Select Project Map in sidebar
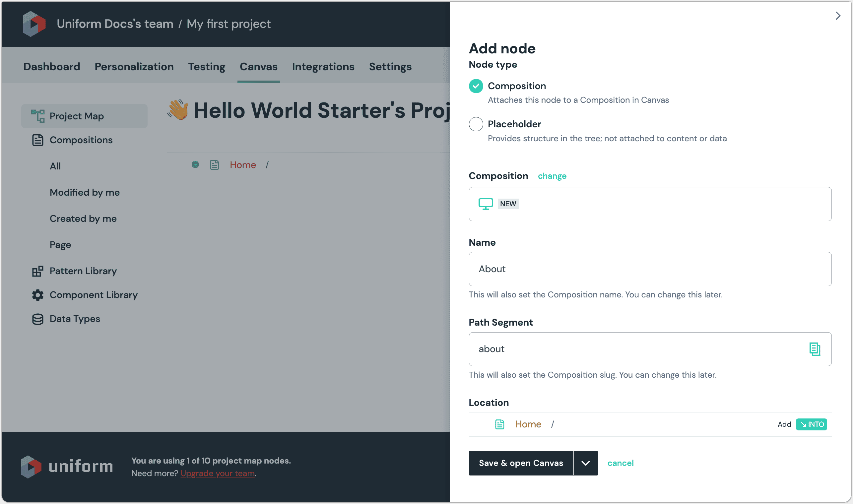 pyautogui.click(x=84, y=116)
